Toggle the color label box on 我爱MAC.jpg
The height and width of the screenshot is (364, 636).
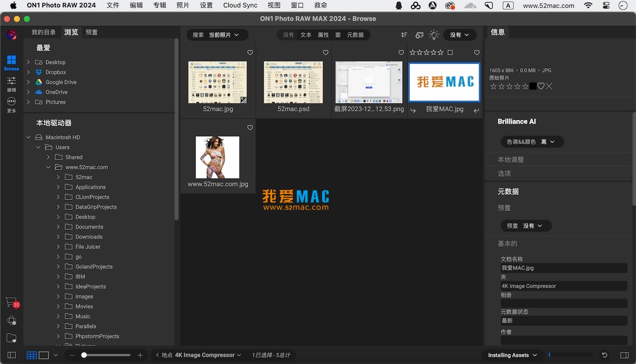pos(450,53)
